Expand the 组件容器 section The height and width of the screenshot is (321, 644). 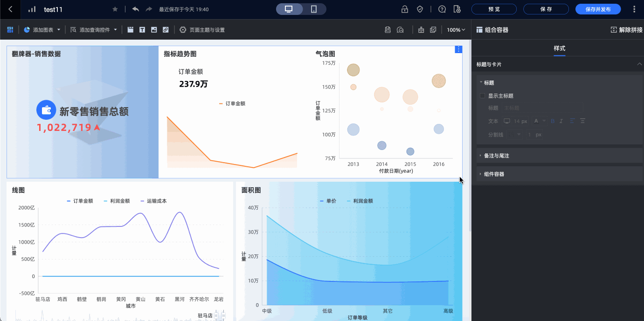(559, 174)
